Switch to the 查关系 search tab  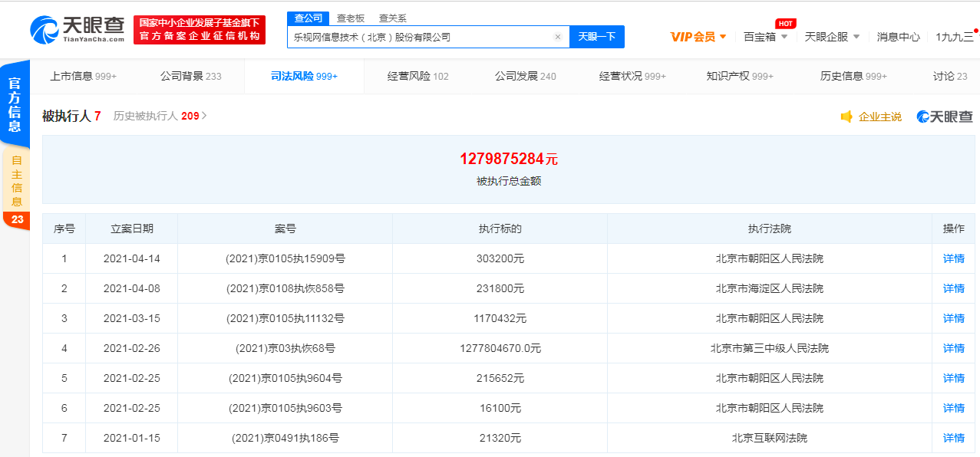(392, 18)
